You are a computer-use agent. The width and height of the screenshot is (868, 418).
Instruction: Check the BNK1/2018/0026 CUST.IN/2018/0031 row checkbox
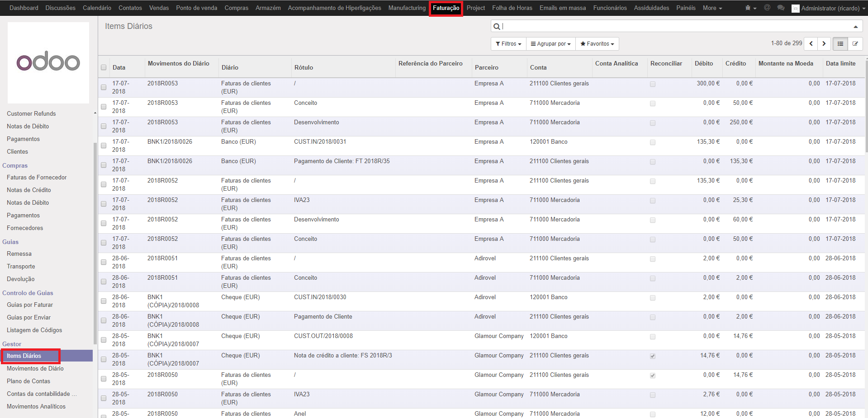(x=104, y=146)
